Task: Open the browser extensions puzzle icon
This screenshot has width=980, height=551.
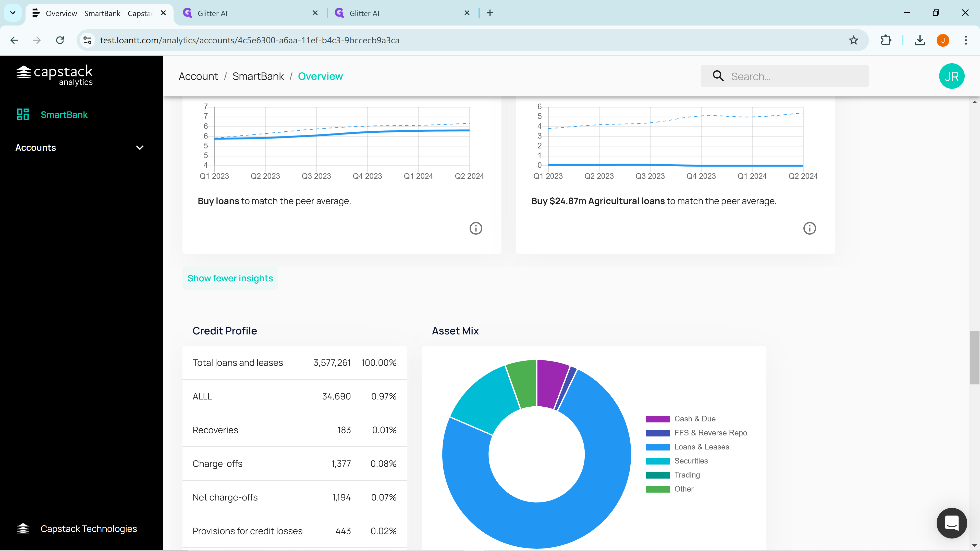Action: click(886, 40)
